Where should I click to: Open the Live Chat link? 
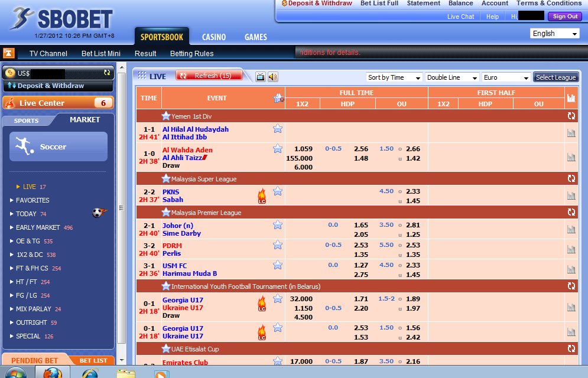pyautogui.click(x=460, y=17)
